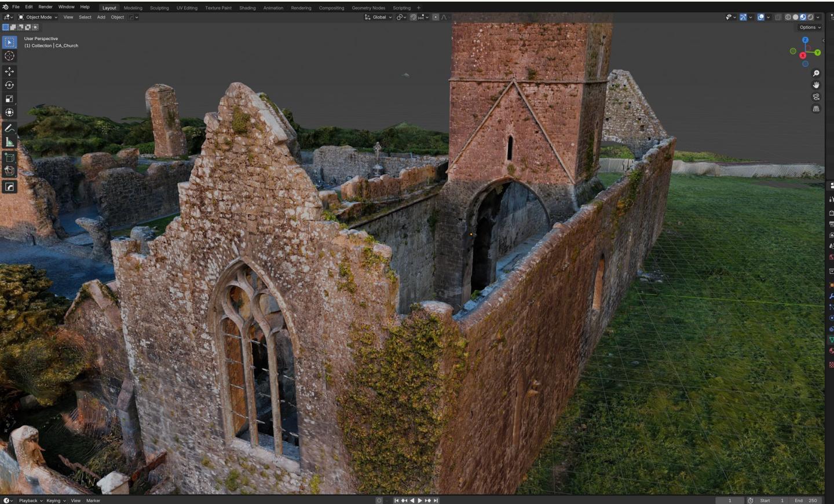Activate the Rotate tool
Viewport: 834px width, 504px height.
coord(9,85)
